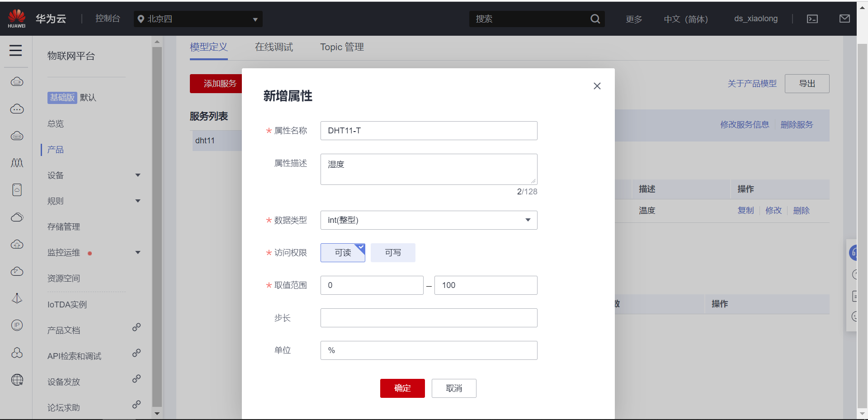
Task: Confirm with the 确定 button
Action: 402,388
